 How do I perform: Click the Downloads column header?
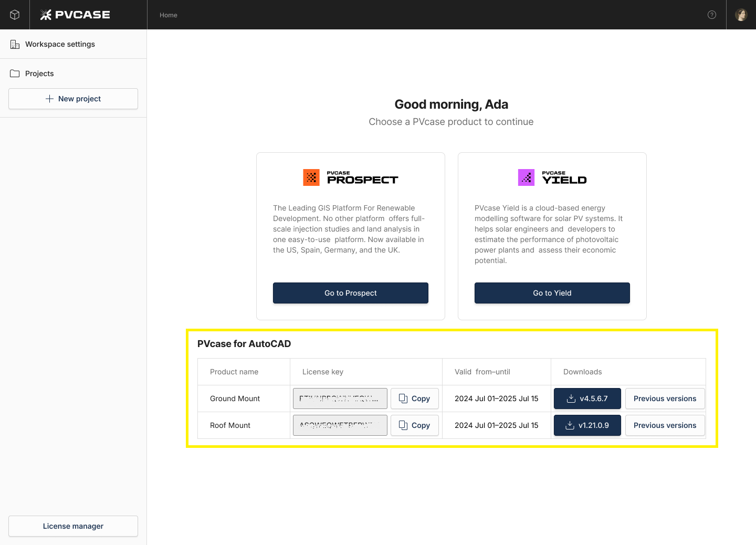tap(583, 372)
